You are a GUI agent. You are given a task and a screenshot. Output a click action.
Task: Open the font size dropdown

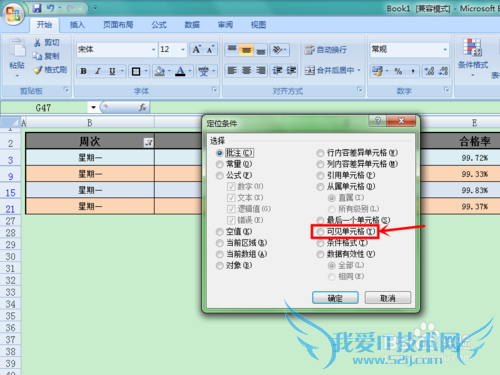point(183,50)
